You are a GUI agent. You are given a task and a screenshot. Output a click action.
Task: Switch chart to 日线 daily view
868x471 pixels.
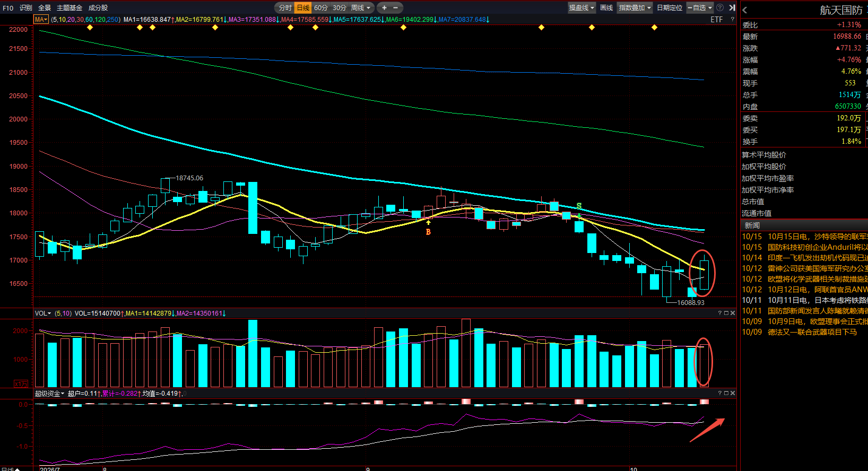tap(303, 7)
